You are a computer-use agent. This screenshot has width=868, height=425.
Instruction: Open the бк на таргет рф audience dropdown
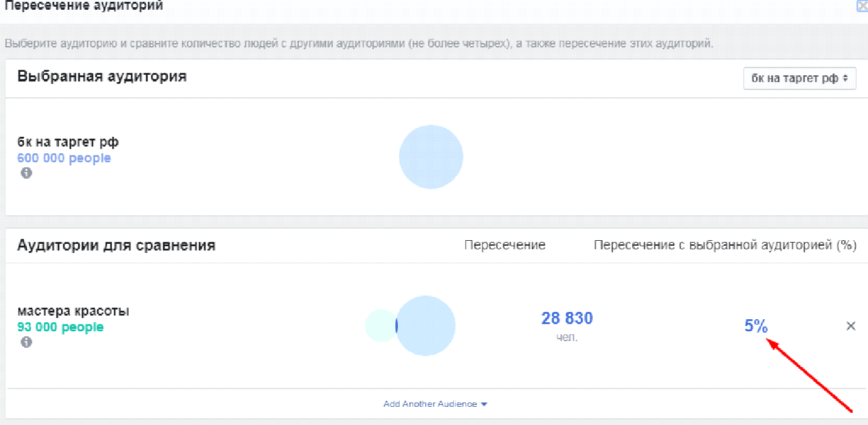pos(799,78)
